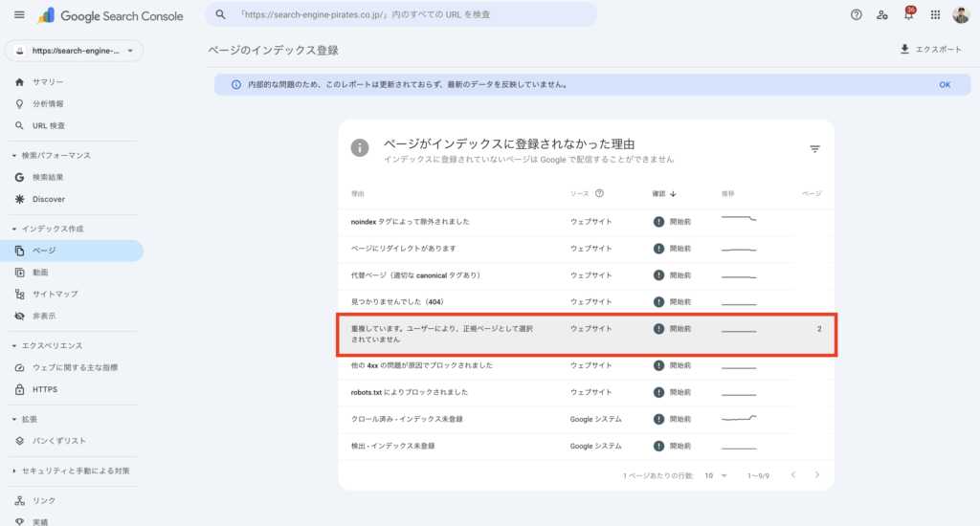Viewport: 980px width, 526px height.
Task: Expand the セキュリティと手動による対策 section
Action: click(x=14, y=471)
